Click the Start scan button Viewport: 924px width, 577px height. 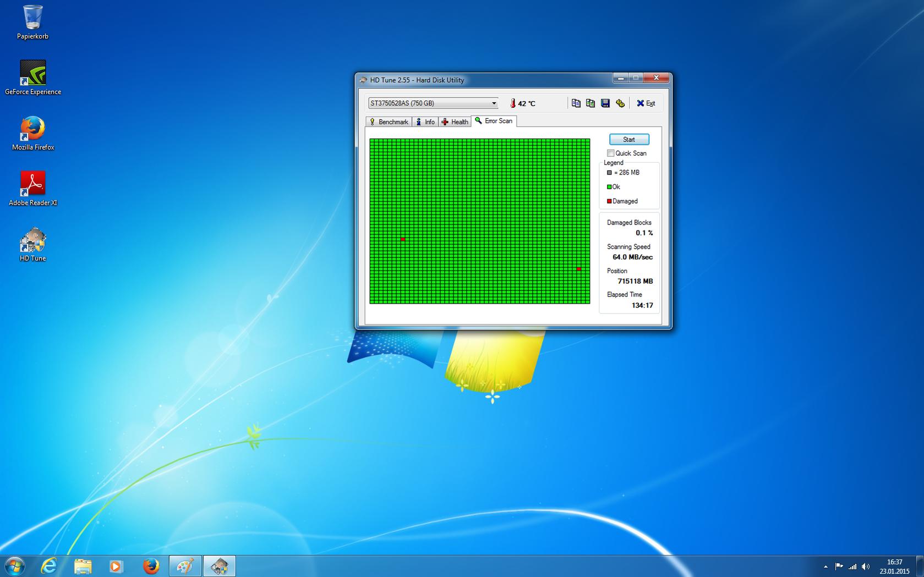[629, 140]
